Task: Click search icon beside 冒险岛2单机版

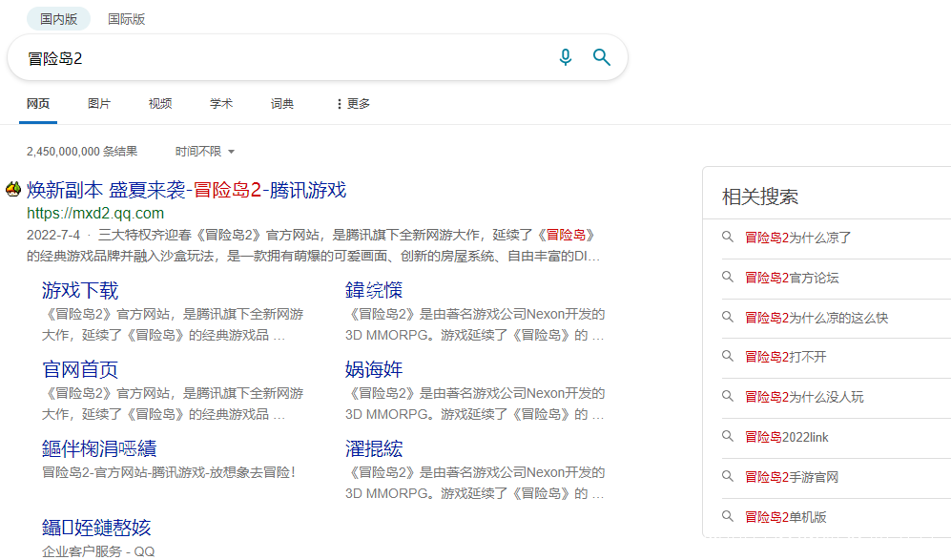Action: coord(728,517)
